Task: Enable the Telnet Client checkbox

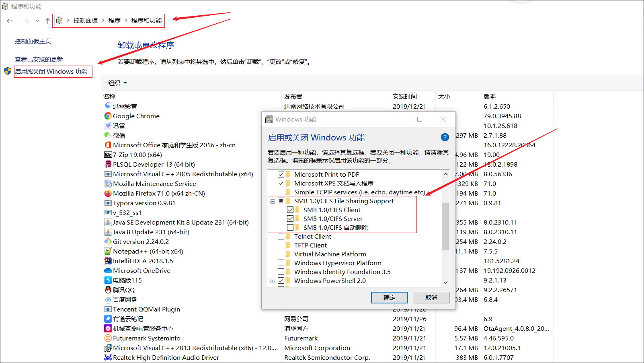Action: 281,236
